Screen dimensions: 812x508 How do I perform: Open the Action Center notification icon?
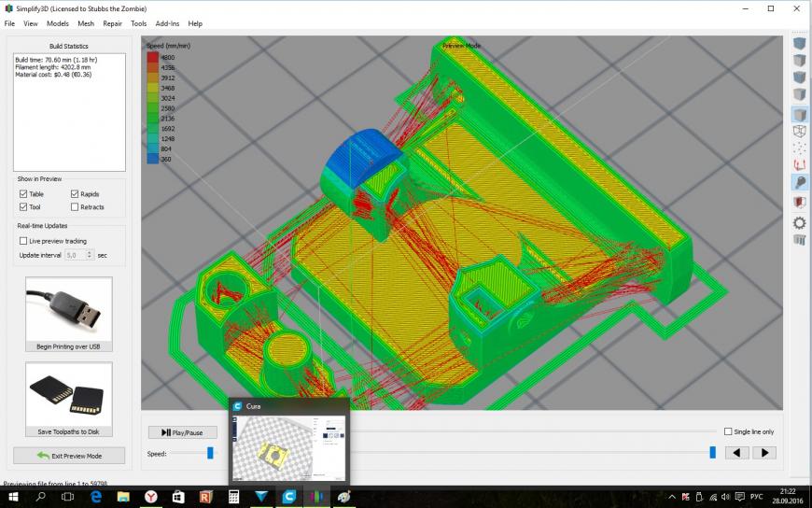pos(739,497)
